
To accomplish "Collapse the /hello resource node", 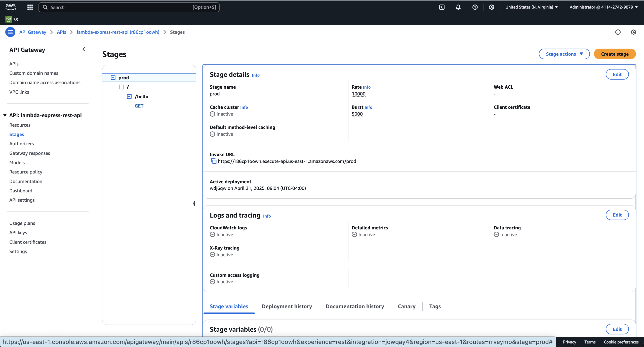I will (x=129, y=96).
